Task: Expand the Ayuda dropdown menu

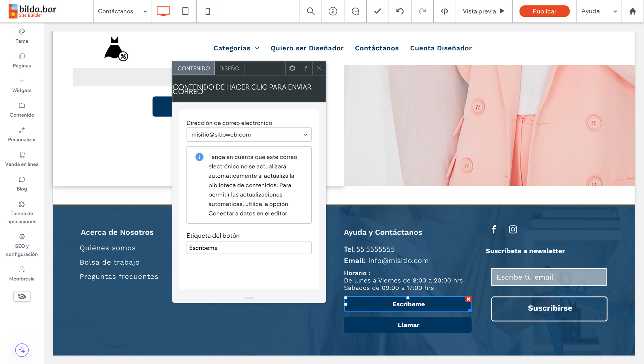Action: coord(599,11)
